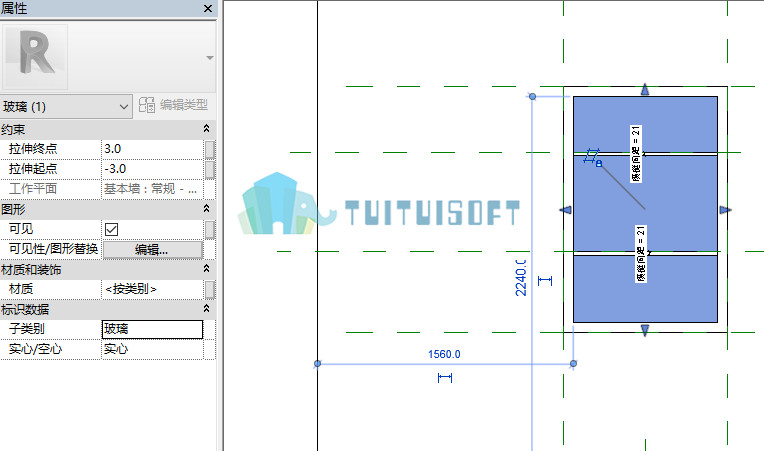Click the 2240.0 vertical dimension value
The image size is (764, 451).
pyautogui.click(x=521, y=278)
